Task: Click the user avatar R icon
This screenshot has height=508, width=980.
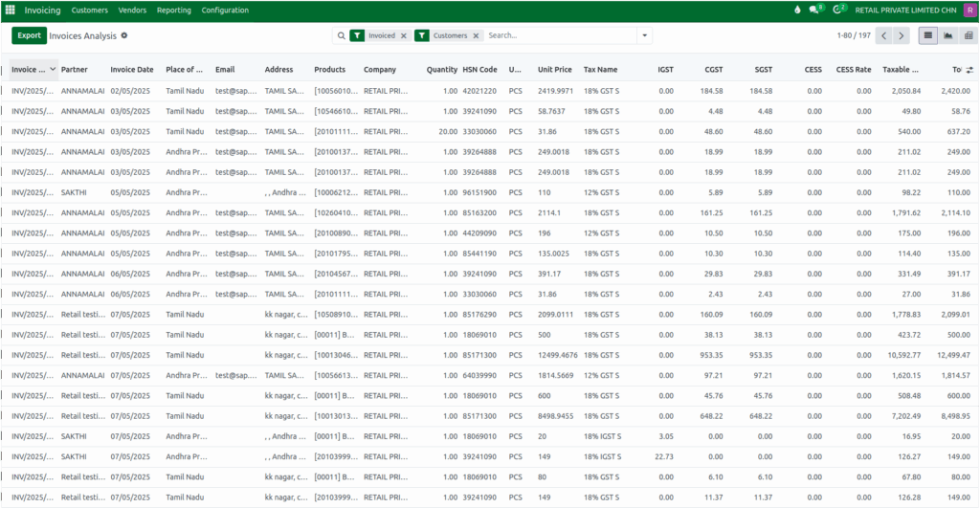Action: (x=970, y=10)
